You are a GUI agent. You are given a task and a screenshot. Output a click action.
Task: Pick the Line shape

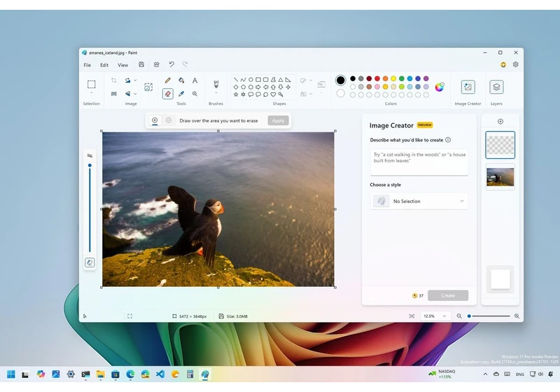(x=236, y=80)
